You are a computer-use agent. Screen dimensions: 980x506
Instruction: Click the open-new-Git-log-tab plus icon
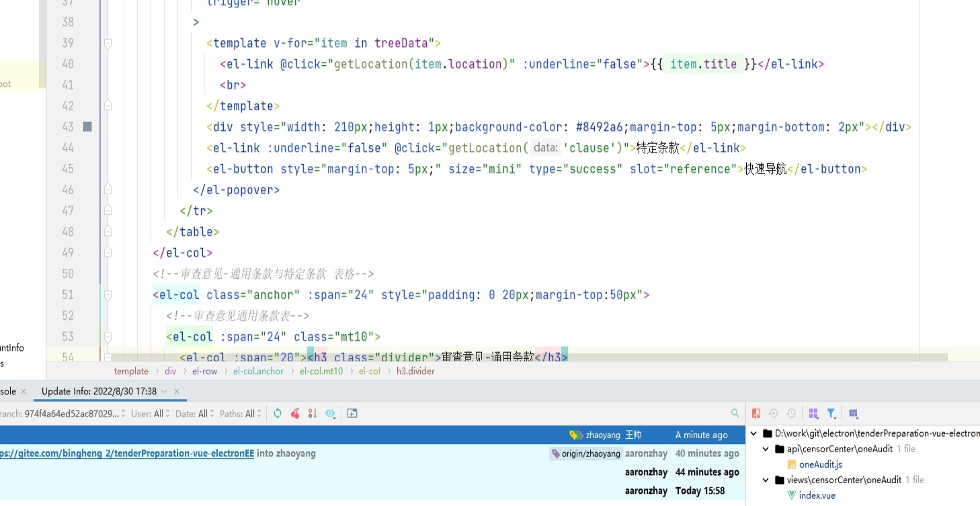(x=352, y=414)
